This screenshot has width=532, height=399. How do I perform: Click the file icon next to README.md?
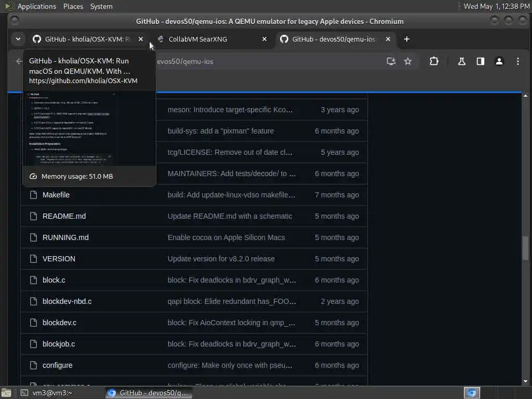33,216
